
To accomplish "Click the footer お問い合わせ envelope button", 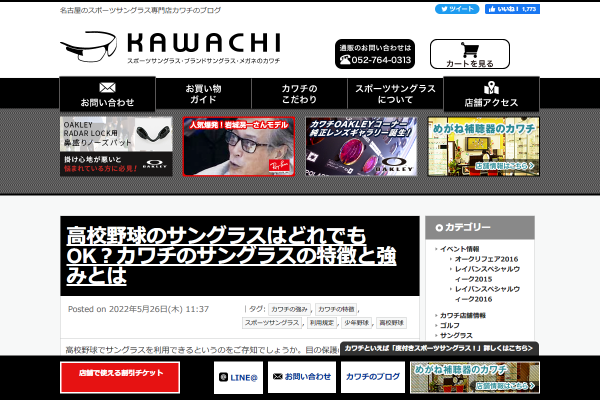I will click(x=302, y=377).
